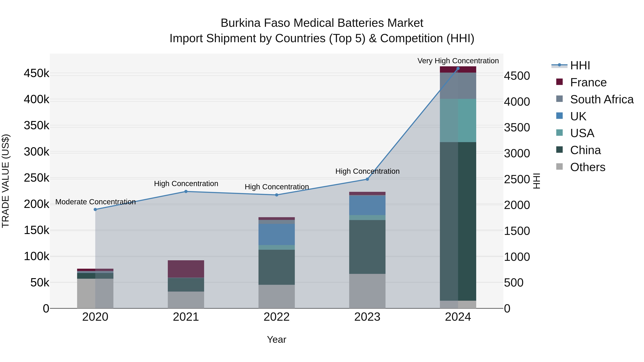
Task: Toggle the South Africa legend label
Action: click(x=602, y=99)
